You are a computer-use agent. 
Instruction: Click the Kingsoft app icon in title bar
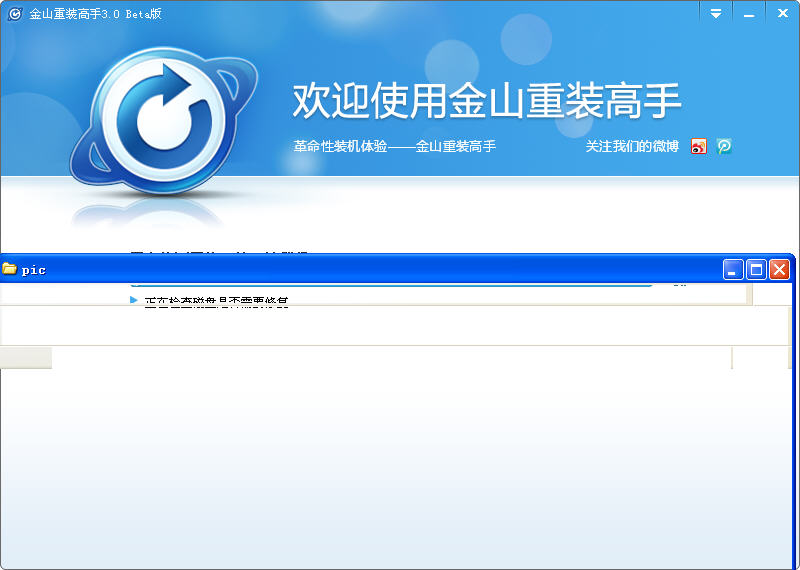click(x=15, y=13)
